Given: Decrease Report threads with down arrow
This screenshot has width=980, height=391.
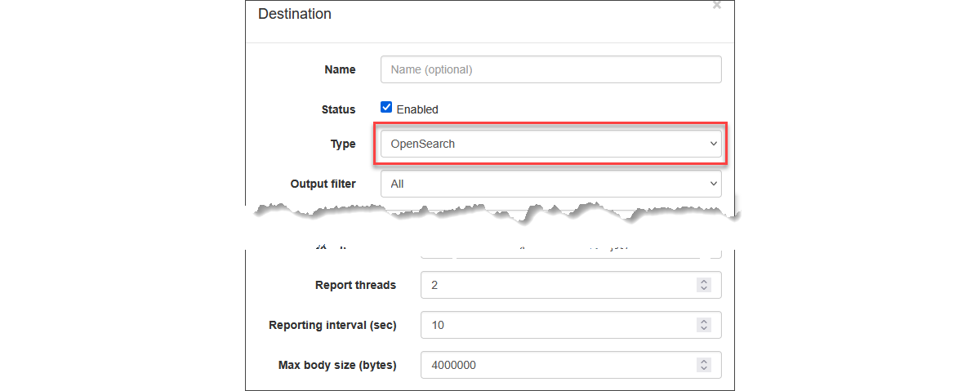Looking at the screenshot, I should click(x=704, y=289).
